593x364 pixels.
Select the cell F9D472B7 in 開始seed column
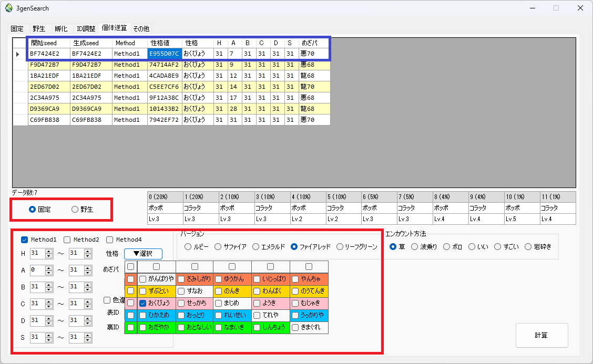click(x=49, y=65)
